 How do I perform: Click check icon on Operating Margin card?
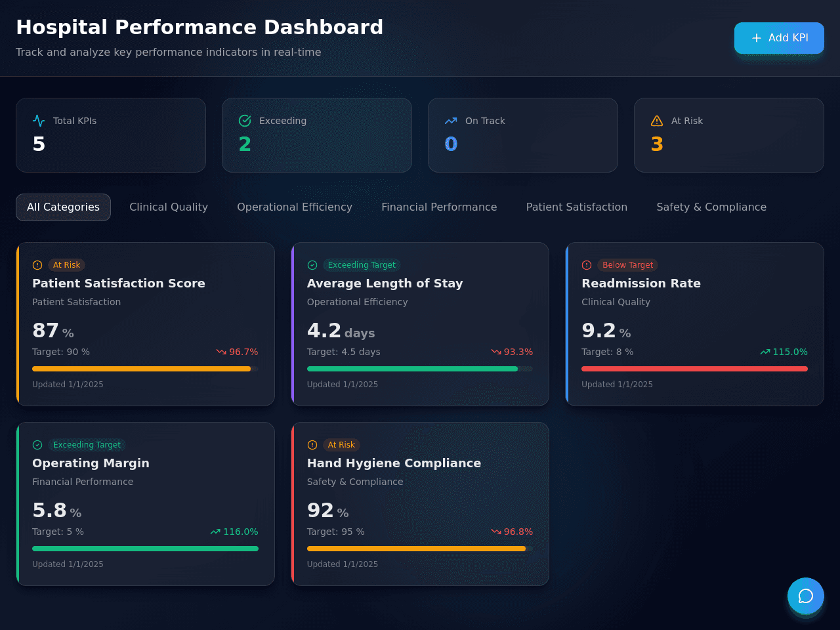point(37,445)
